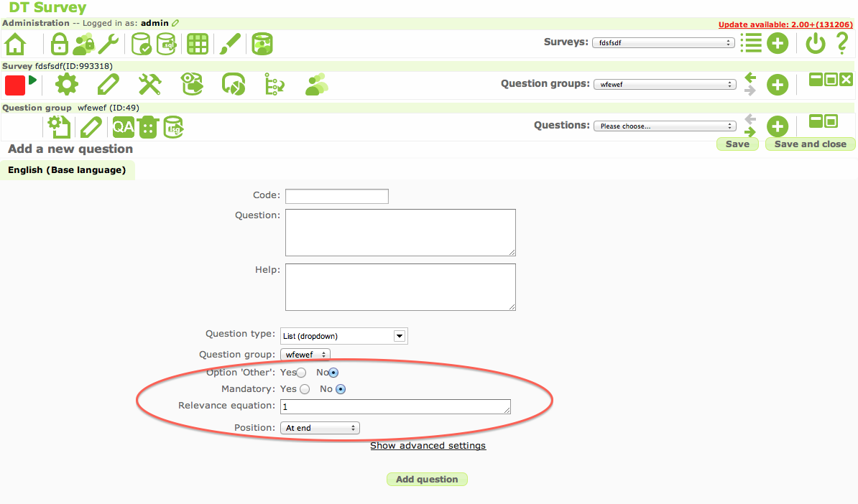Open survey properties gear icon
The image size is (858, 504).
(x=67, y=85)
